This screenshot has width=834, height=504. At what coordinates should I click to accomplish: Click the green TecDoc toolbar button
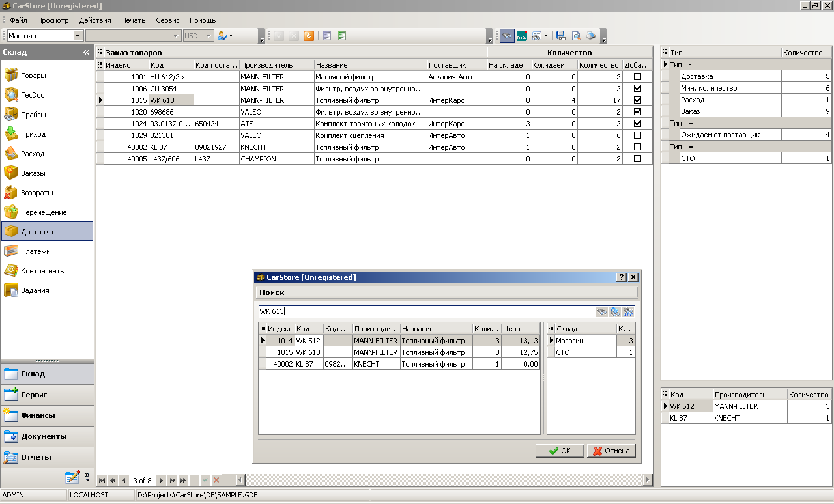(522, 36)
